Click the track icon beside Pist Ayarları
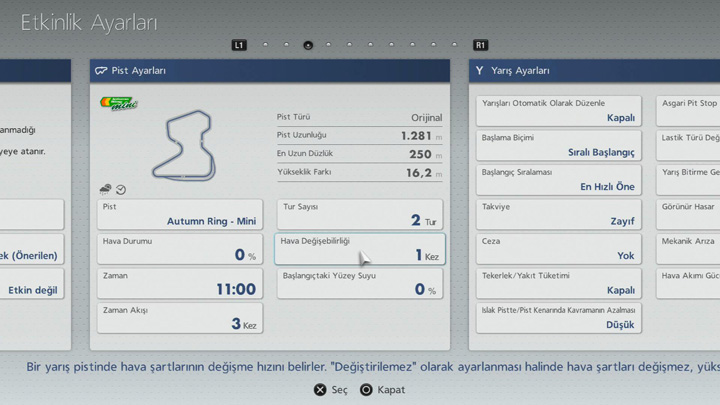The width and height of the screenshot is (720, 405). (x=101, y=71)
